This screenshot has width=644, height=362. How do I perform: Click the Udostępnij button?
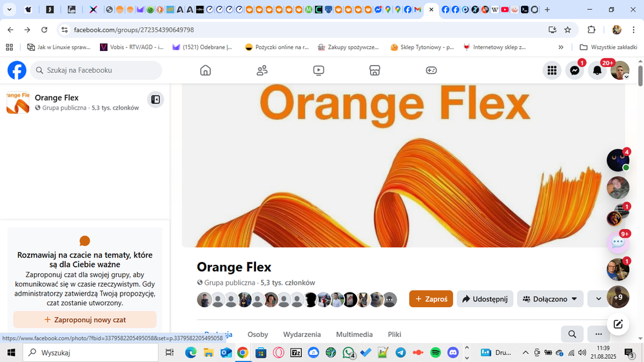[485, 299]
